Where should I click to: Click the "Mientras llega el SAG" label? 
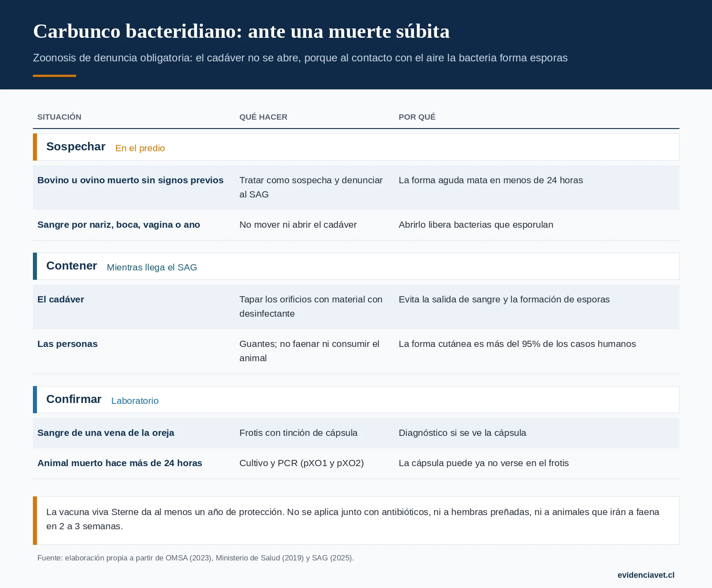click(x=152, y=267)
